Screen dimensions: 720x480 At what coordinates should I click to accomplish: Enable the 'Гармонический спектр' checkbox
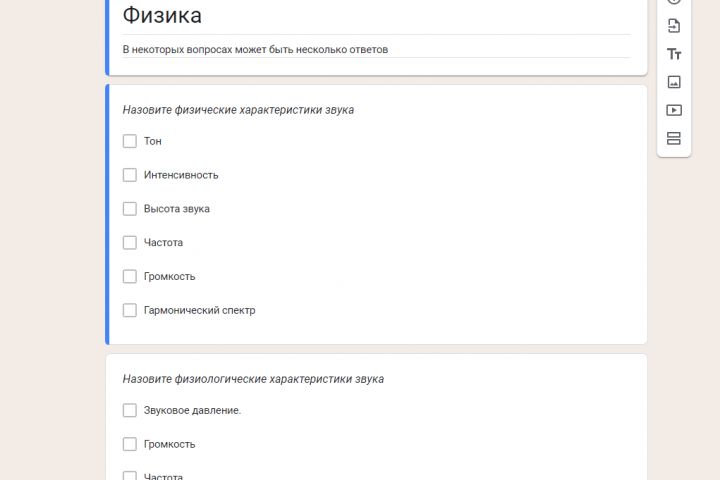pos(130,310)
